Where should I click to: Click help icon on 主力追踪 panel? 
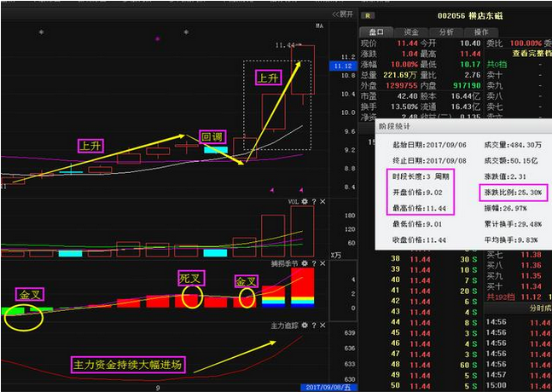click(x=314, y=326)
